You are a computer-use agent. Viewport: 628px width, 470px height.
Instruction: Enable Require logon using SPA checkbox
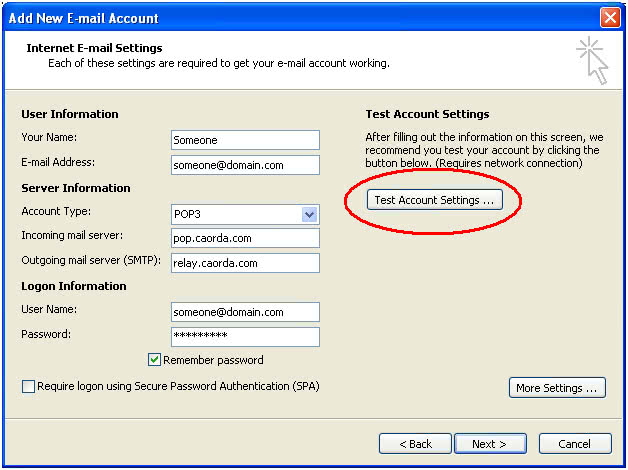(28, 386)
